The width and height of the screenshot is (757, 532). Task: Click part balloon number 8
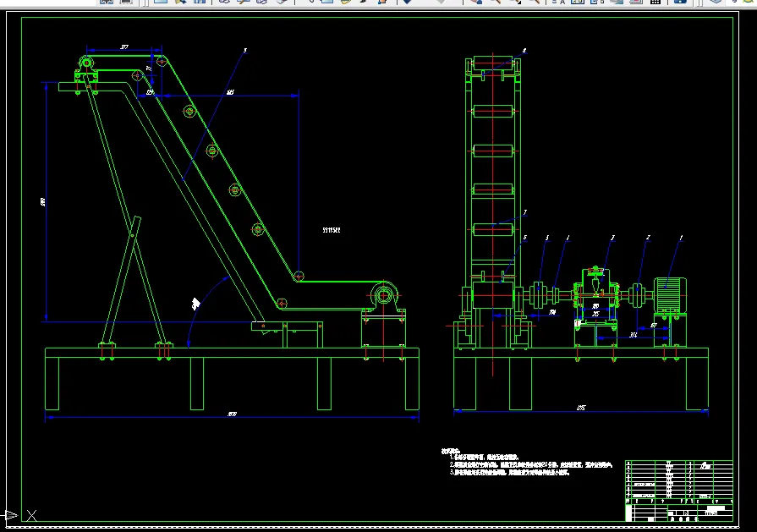click(x=524, y=50)
